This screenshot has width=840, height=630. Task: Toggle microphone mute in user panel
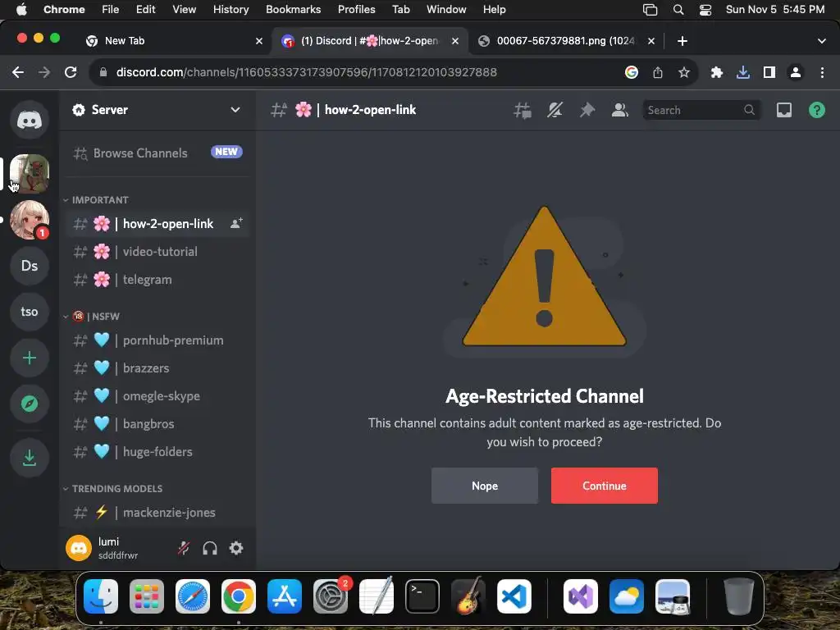click(x=184, y=548)
